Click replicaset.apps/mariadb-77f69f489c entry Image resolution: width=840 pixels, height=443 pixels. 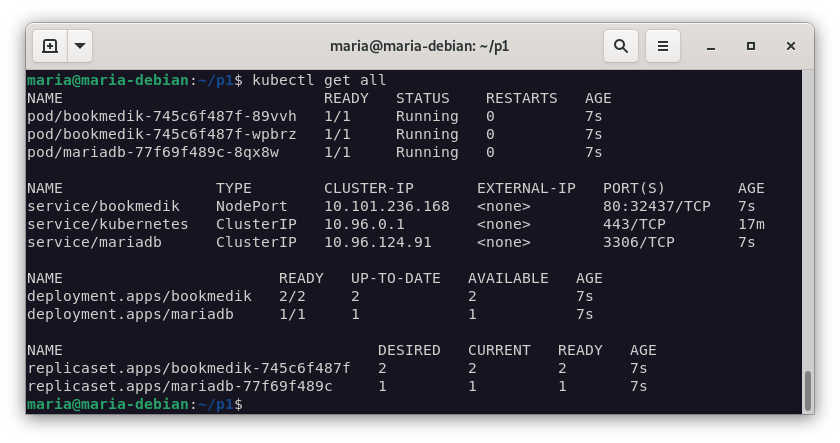click(179, 386)
